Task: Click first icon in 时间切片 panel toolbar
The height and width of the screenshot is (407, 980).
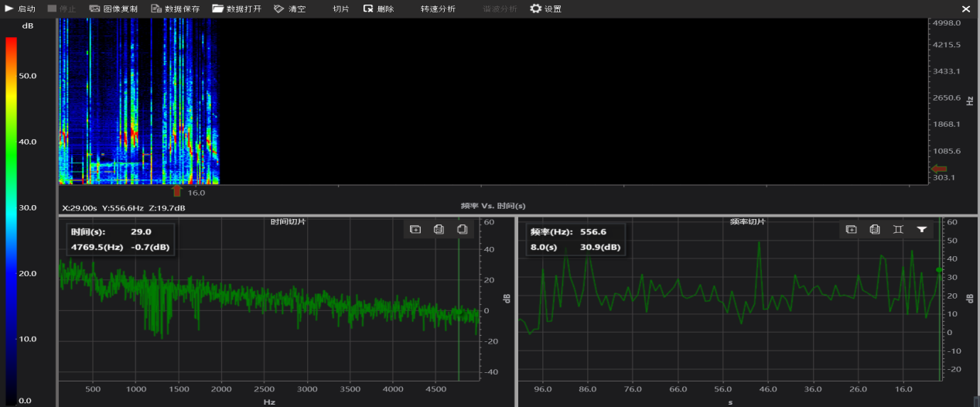Action: click(x=415, y=229)
